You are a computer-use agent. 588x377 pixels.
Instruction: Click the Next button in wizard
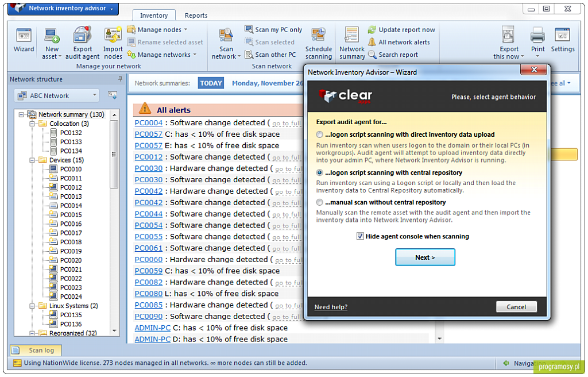(425, 257)
